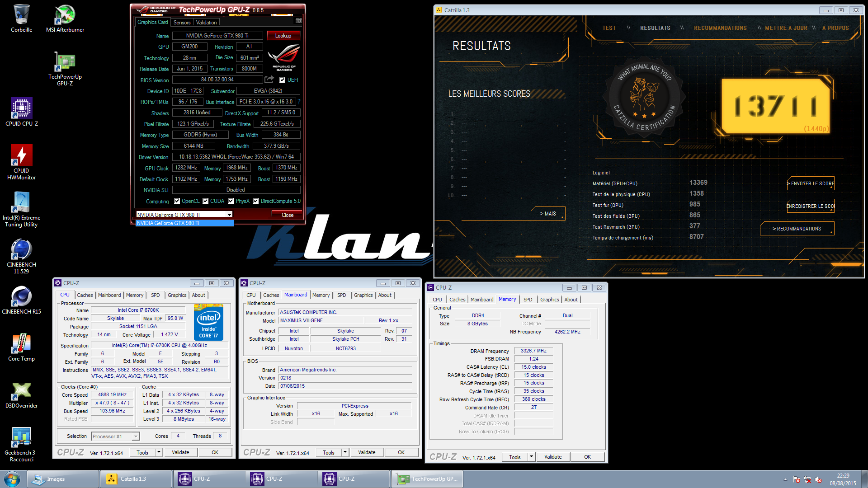The height and width of the screenshot is (488, 868).
Task: Switch to Images taskbar item
Action: click(63, 479)
